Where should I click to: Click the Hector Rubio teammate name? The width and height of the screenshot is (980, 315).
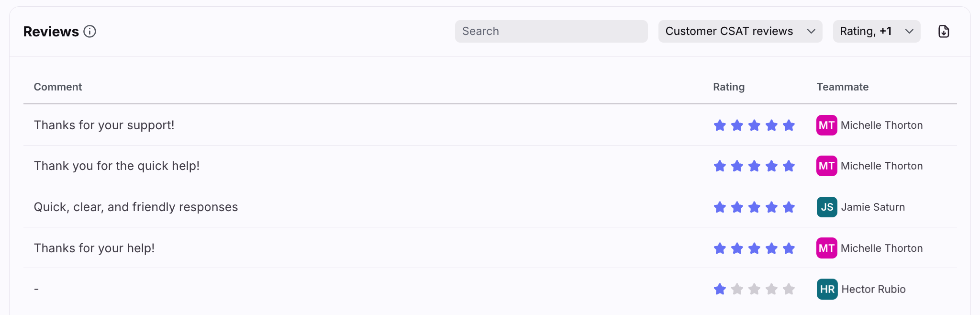click(x=873, y=289)
